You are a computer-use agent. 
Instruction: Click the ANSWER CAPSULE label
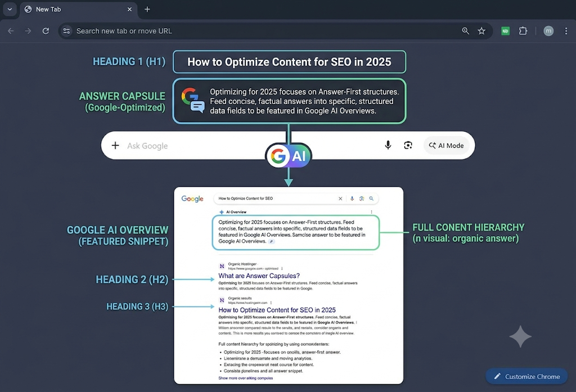click(x=122, y=96)
